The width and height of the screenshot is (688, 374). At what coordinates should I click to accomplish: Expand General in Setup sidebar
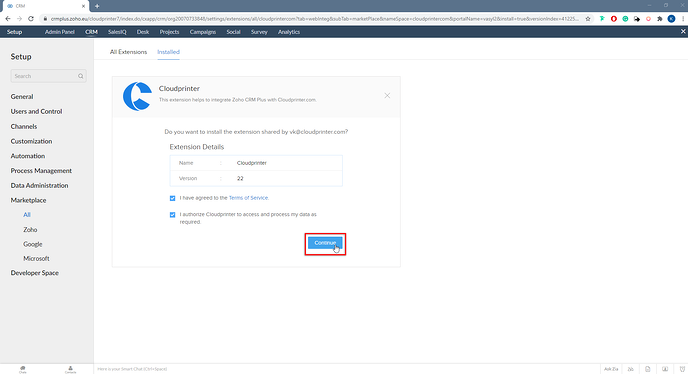pos(22,97)
